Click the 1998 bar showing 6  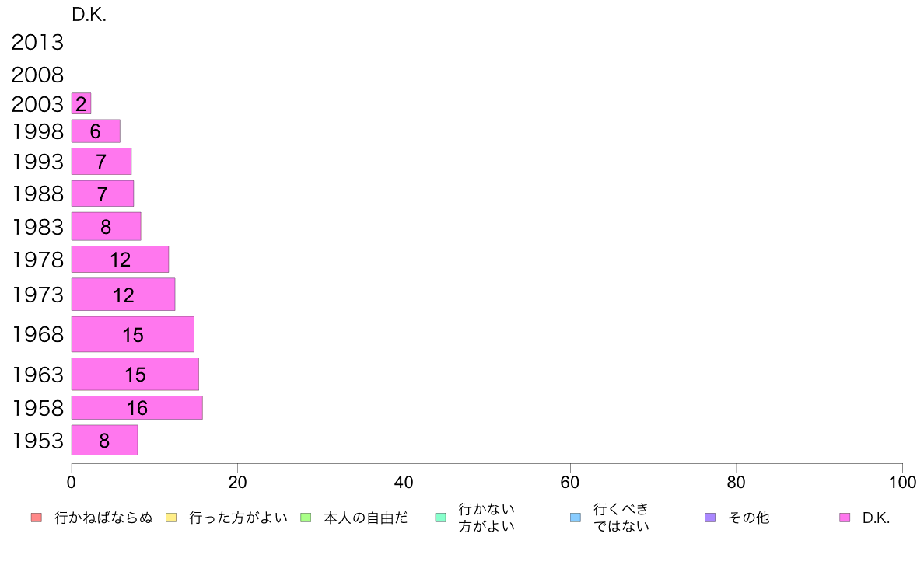(96, 131)
